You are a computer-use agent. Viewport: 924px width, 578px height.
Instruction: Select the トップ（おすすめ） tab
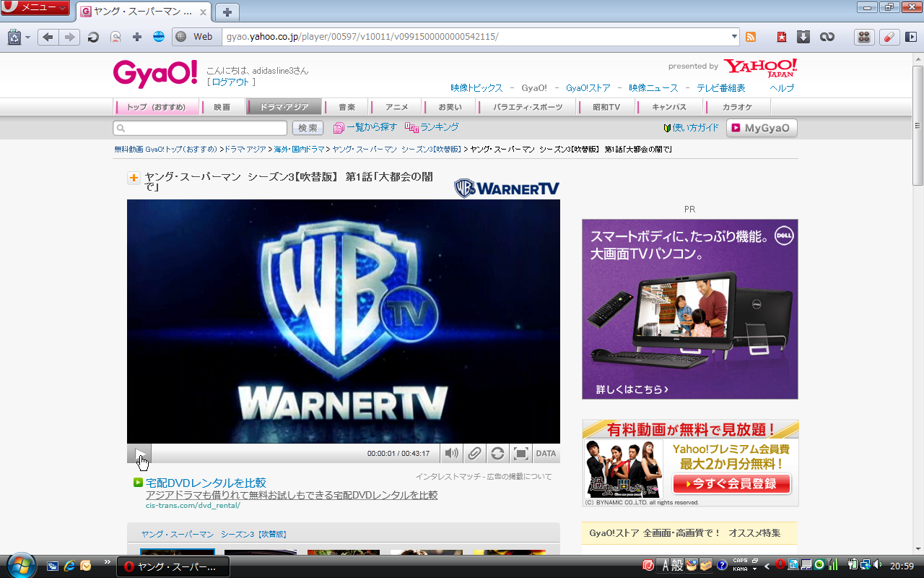[157, 107]
